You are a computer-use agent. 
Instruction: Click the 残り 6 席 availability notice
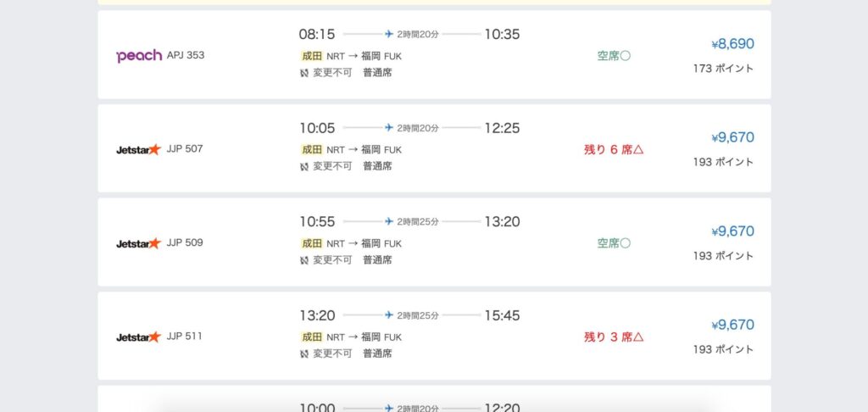614,150
